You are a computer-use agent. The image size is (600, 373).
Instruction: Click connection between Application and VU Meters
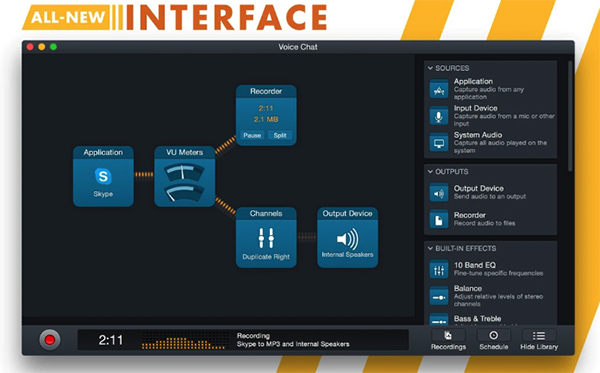click(x=144, y=175)
